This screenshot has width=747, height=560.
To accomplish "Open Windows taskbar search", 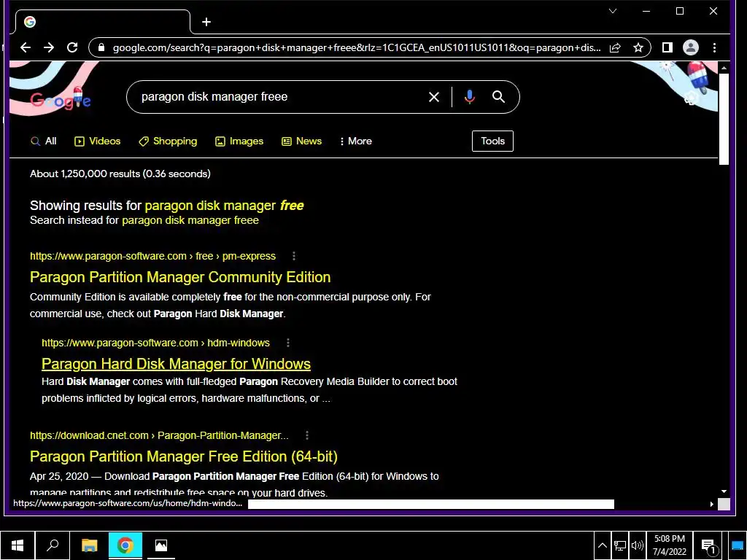I will coord(53,545).
